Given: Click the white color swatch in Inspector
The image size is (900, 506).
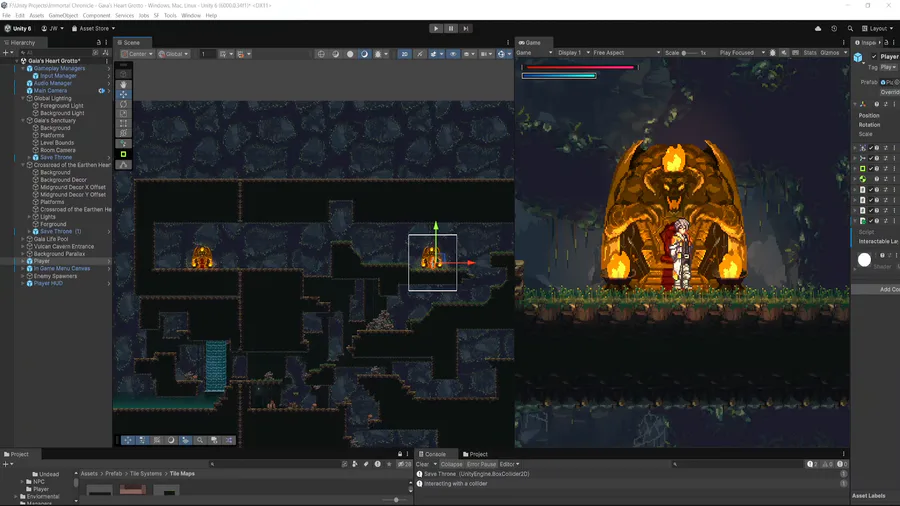Looking at the screenshot, I should point(864,260).
